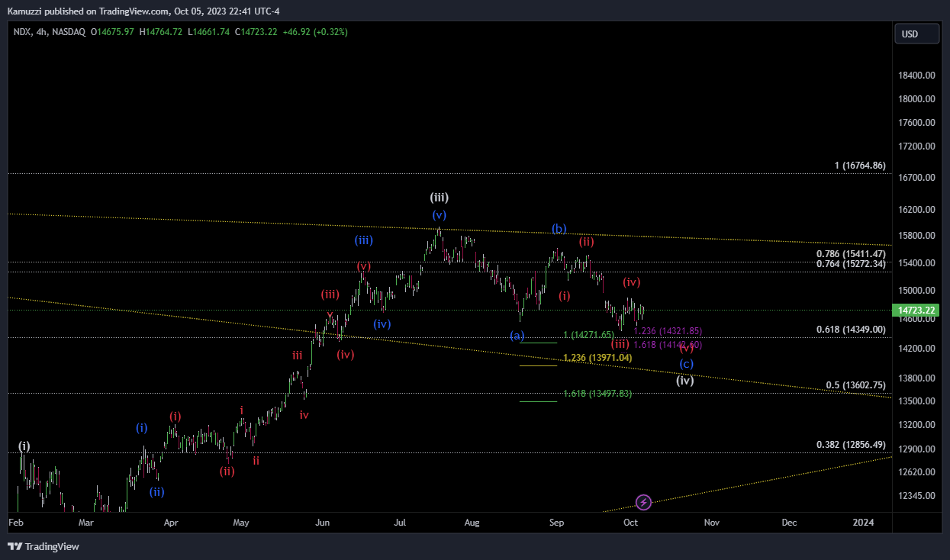This screenshot has height=560, width=950.
Task: Click the blue (iii) wave label in June
Action: (x=363, y=240)
